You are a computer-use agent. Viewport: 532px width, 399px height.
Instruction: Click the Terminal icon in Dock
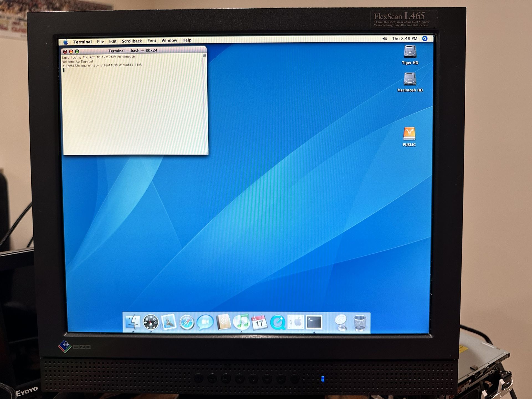click(x=314, y=322)
